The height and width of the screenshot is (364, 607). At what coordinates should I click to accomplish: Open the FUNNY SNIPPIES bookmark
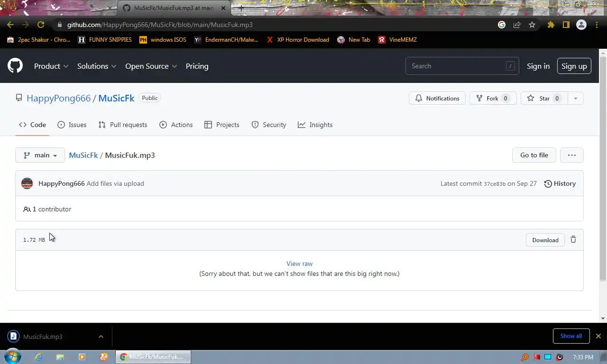105,40
